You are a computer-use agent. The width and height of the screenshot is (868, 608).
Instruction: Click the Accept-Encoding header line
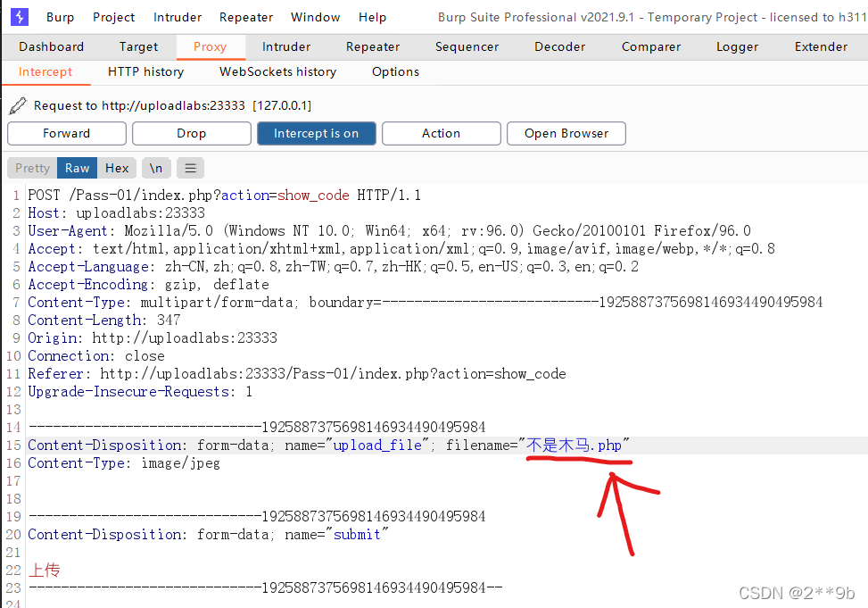(148, 284)
